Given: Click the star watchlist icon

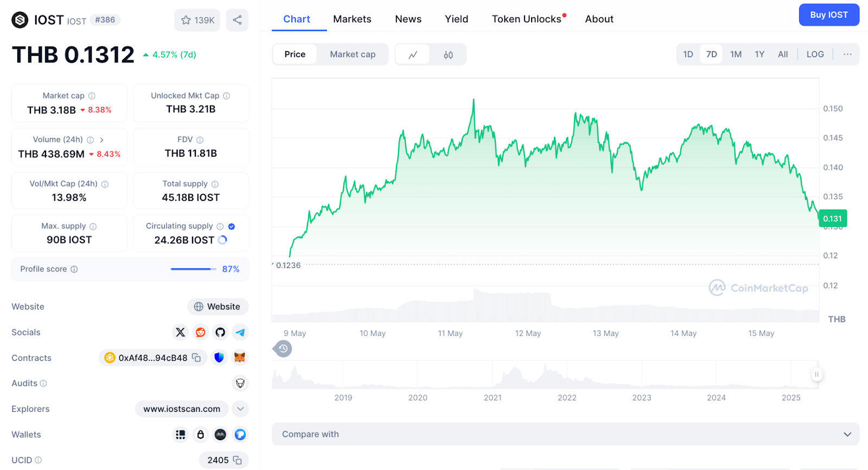Looking at the screenshot, I should pyautogui.click(x=186, y=20).
